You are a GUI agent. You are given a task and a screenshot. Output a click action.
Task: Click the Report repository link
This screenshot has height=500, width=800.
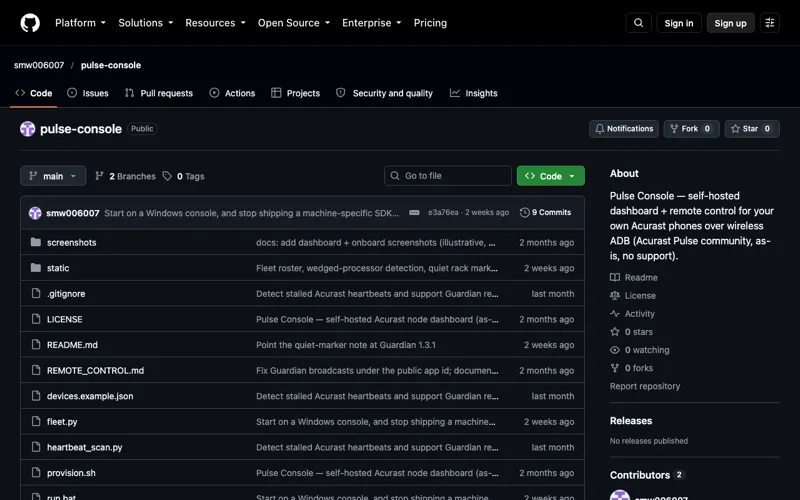(645, 386)
